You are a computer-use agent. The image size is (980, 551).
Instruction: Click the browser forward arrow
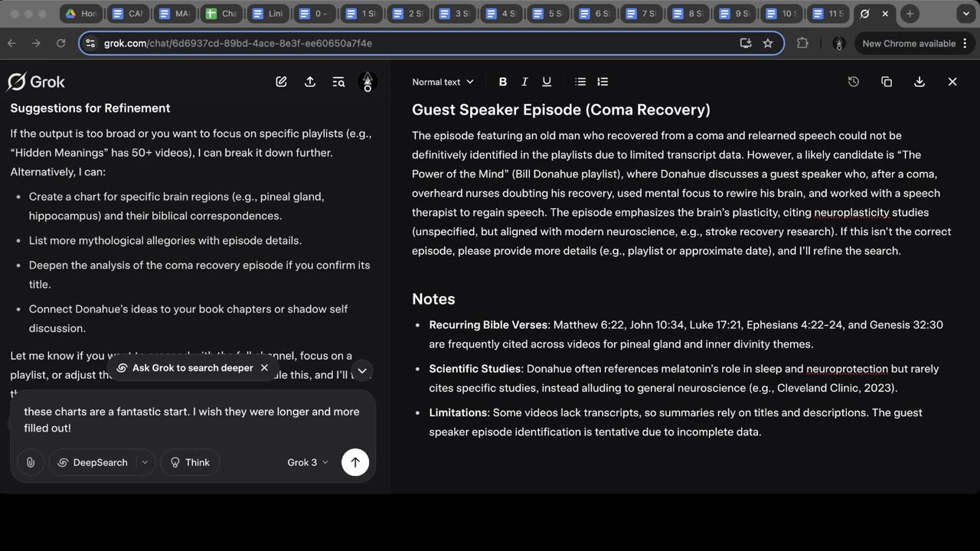(36, 44)
